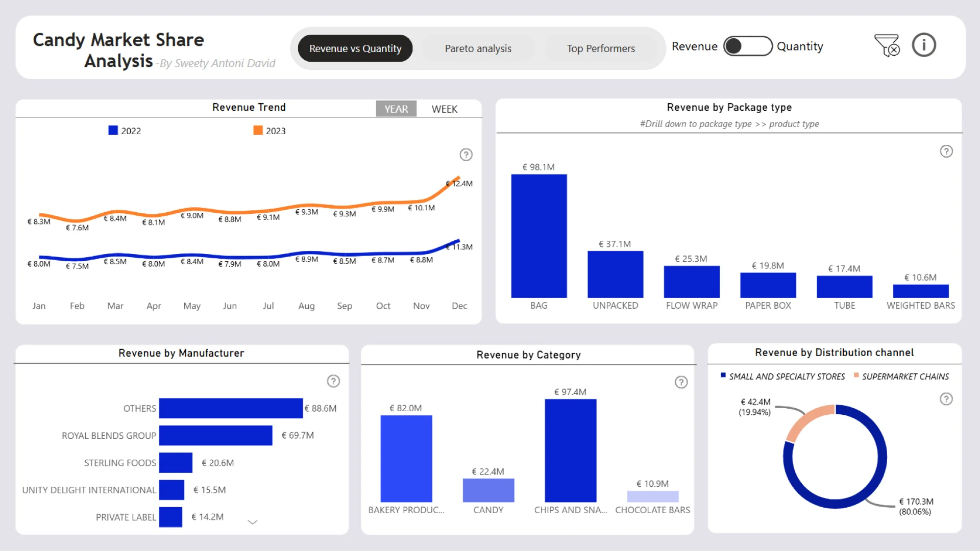The height and width of the screenshot is (551, 980).
Task: Click the Quantity label beside the switch
Action: (x=800, y=46)
